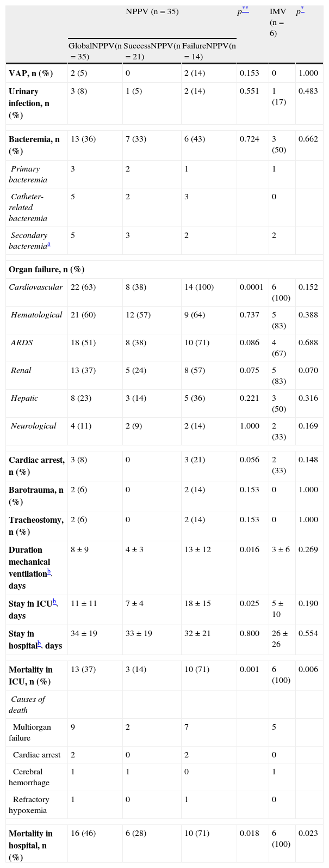Click the NPPV (n = 35) column header
This screenshot has height=868, width=329.
tap(152, 11)
